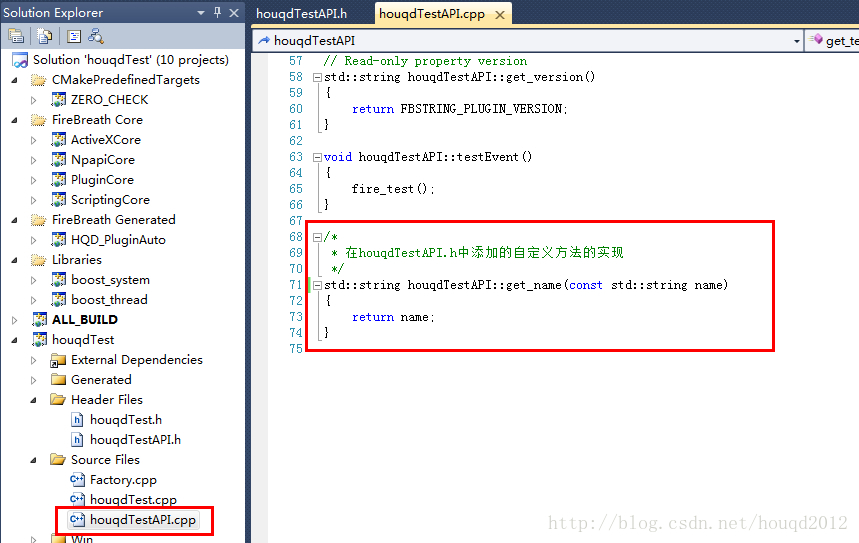Expand the NpapiCore project node
This screenshot has height=543, width=859.
pyautogui.click(x=33, y=160)
